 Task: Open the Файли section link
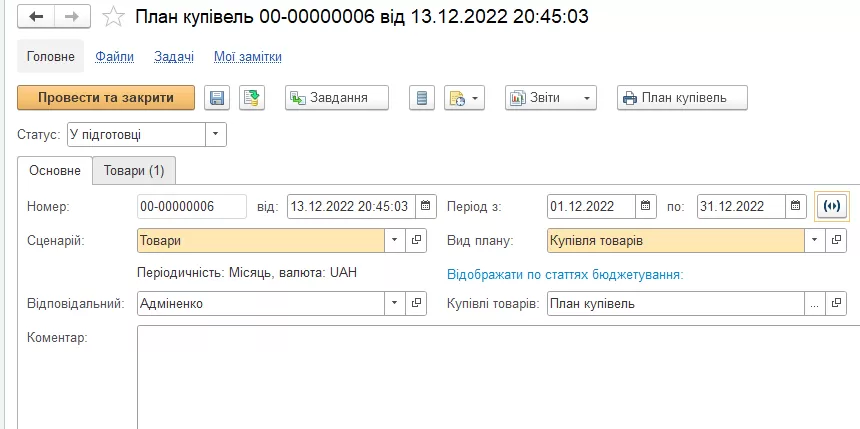click(x=115, y=57)
